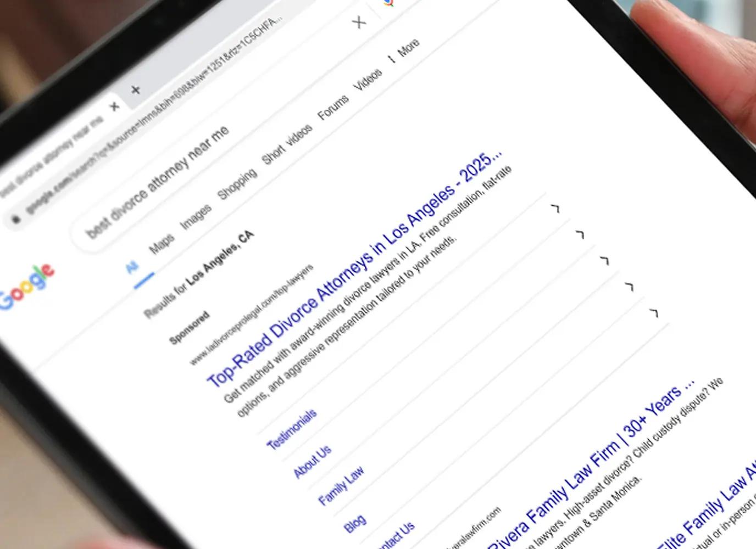The width and height of the screenshot is (756, 549).
Task: Expand the About Us sitelink chevron
Action: pyautogui.click(x=580, y=234)
